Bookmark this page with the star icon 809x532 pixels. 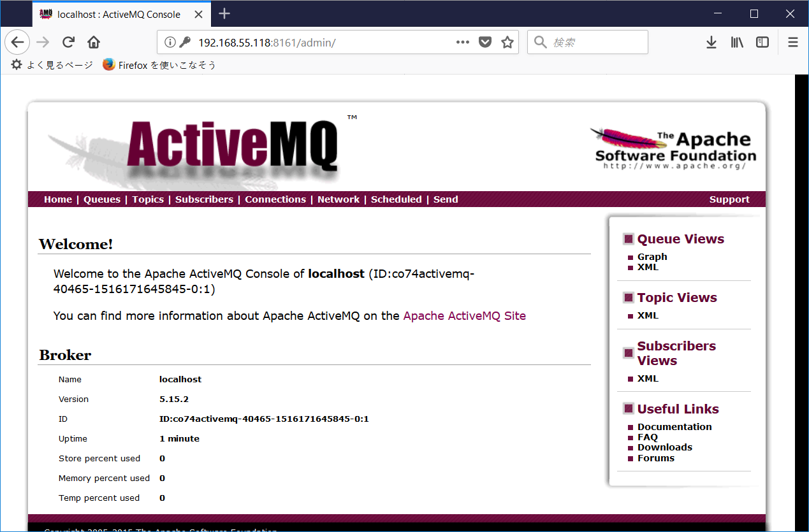click(507, 41)
